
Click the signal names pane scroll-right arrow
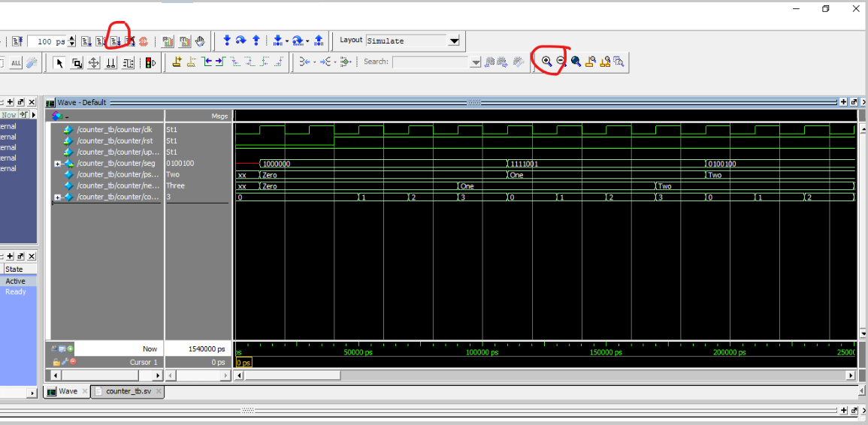[157, 375]
